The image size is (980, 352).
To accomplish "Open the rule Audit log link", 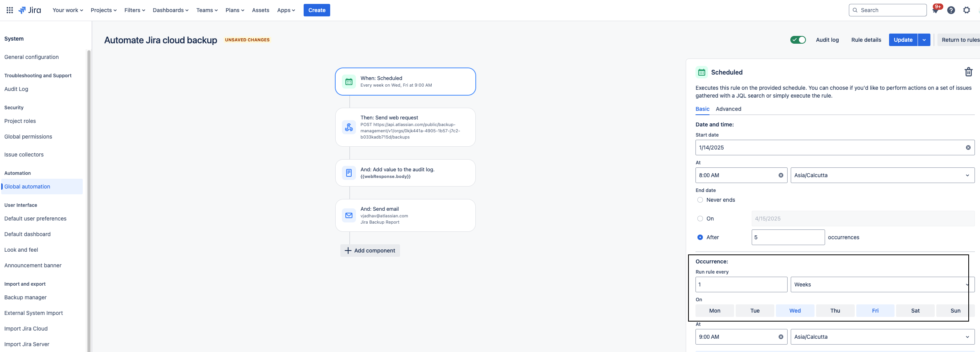I will click(x=827, y=40).
